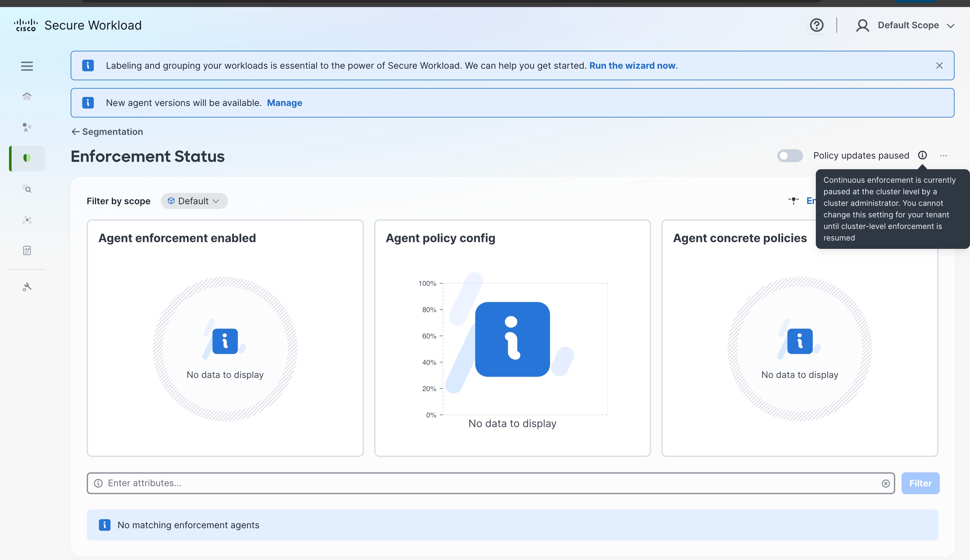
Task: Click the Policy updates paused label
Action: 861,156
